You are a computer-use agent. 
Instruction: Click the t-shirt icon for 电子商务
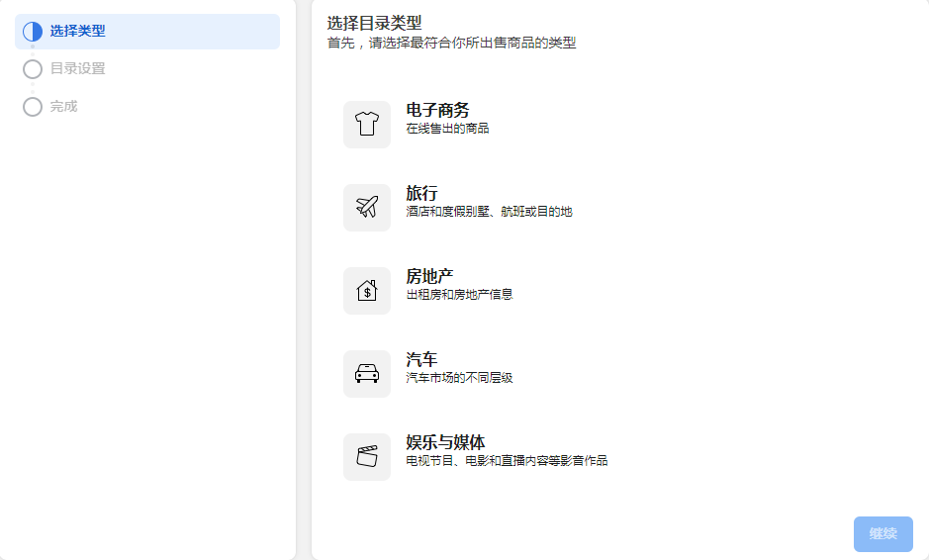(367, 125)
